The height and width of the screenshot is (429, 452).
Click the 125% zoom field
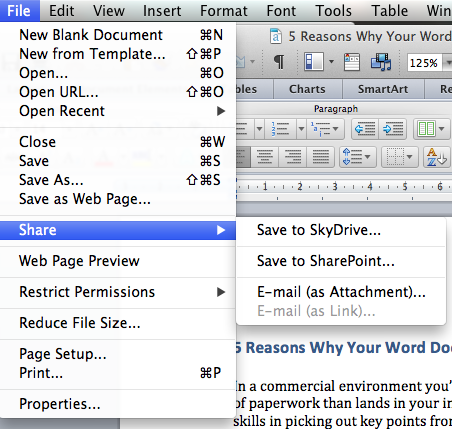point(424,63)
